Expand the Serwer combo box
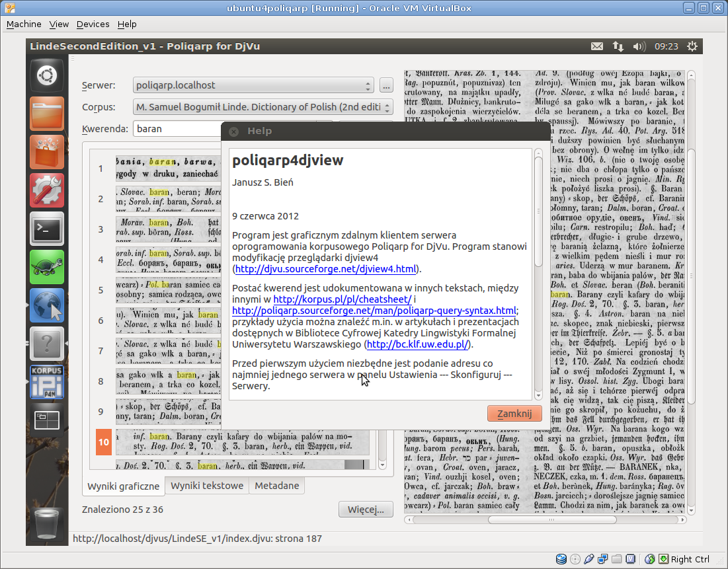 point(253,85)
